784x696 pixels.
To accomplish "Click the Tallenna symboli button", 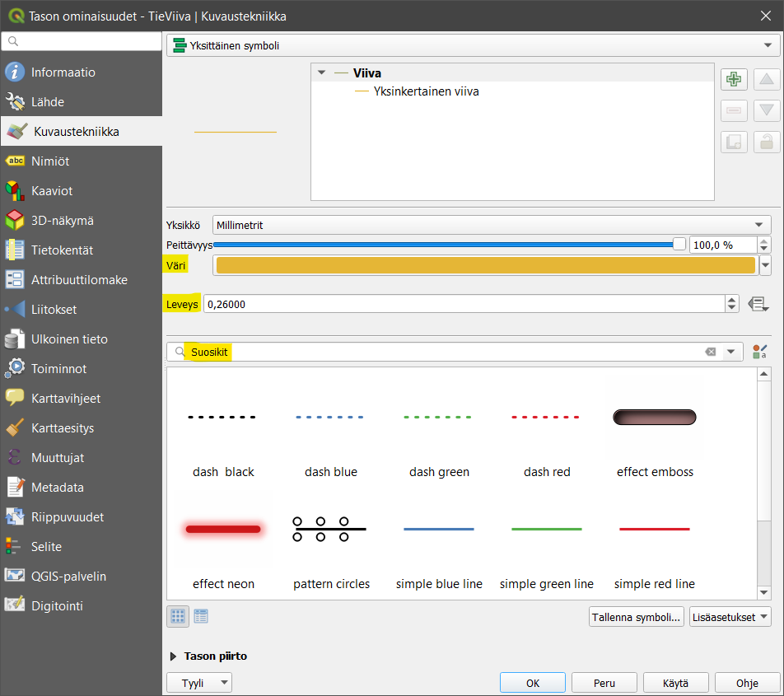I will pyautogui.click(x=636, y=617).
